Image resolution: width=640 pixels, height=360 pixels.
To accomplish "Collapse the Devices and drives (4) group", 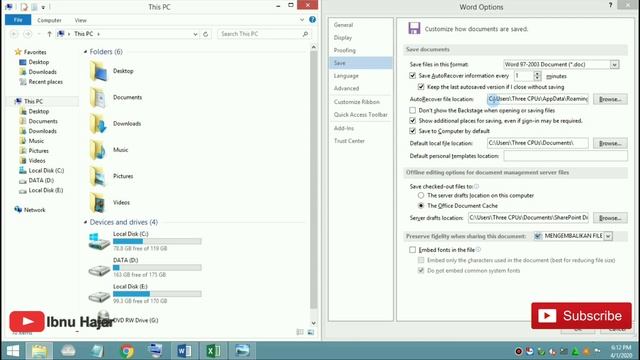I will point(85,222).
